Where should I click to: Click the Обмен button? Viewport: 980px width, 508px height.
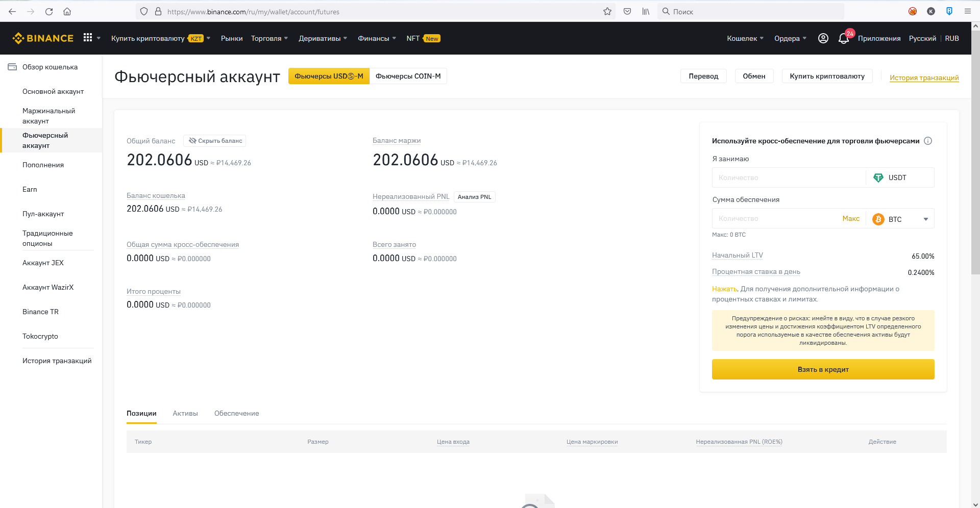(x=754, y=76)
